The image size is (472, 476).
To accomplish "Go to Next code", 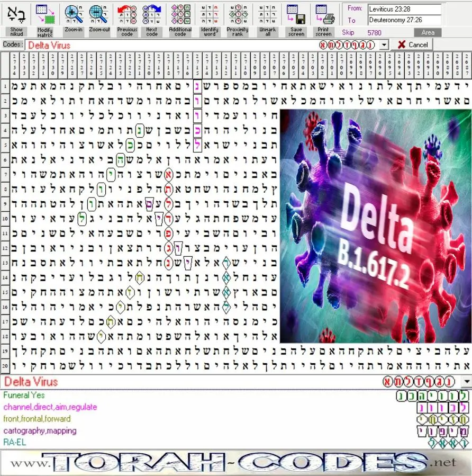I will [x=152, y=14].
